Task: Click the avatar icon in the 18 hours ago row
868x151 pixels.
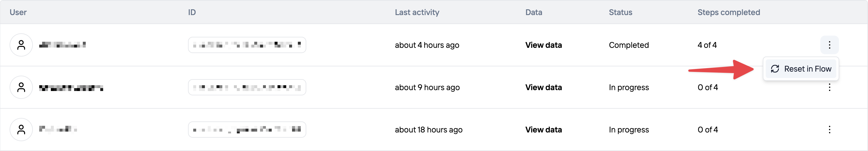Action: [x=21, y=130]
